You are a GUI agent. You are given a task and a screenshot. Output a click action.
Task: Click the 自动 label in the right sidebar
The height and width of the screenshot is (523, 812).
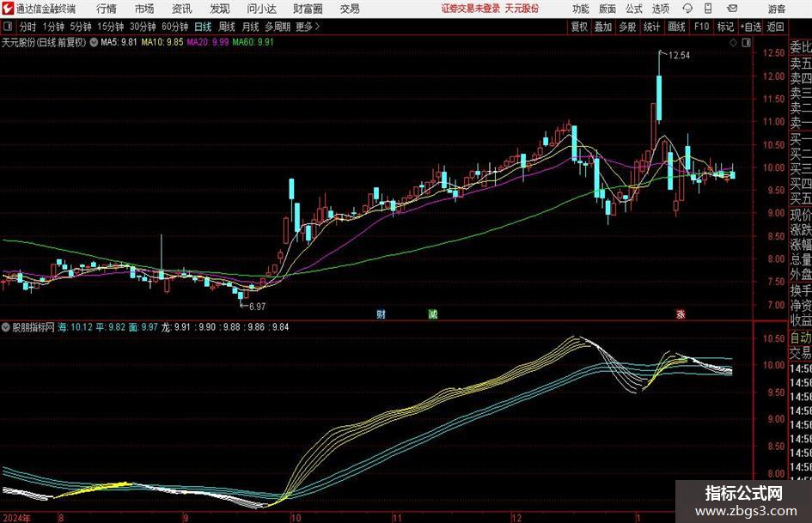pyautogui.click(x=800, y=338)
